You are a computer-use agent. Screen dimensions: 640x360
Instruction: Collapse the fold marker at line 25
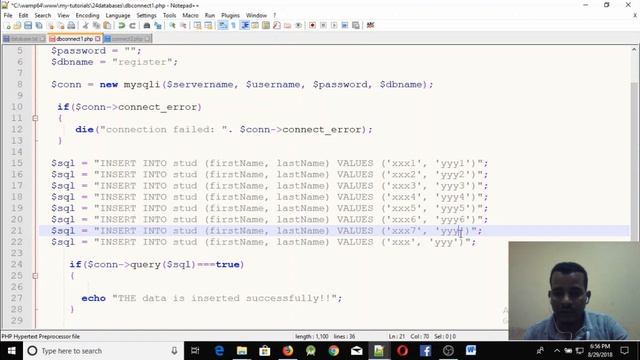[x=35, y=276]
